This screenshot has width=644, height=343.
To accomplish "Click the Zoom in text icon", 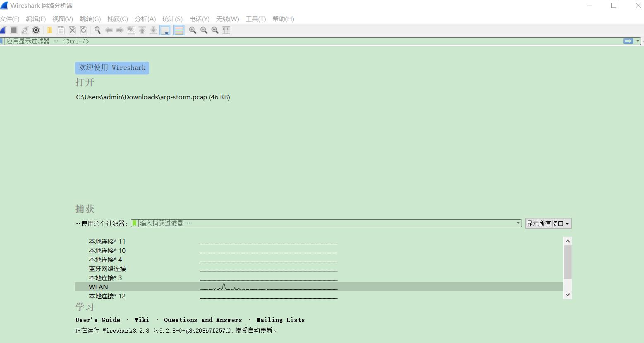I will [x=193, y=30].
